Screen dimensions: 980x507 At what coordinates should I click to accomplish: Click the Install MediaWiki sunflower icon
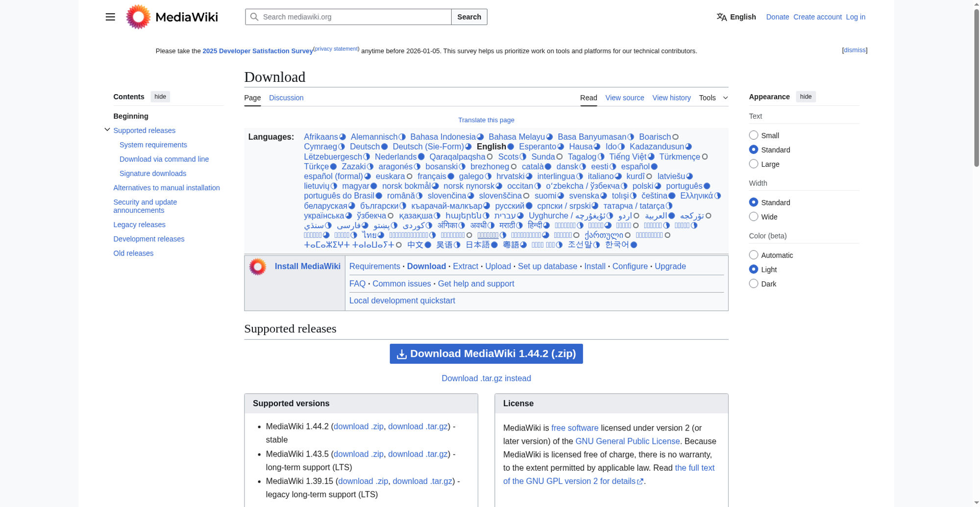(258, 267)
